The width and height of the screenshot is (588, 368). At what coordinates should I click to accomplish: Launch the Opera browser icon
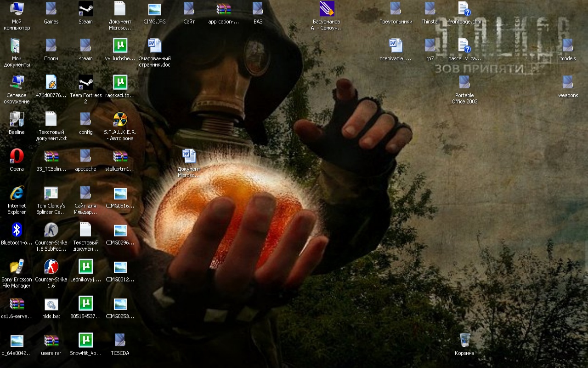coord(17,155)
